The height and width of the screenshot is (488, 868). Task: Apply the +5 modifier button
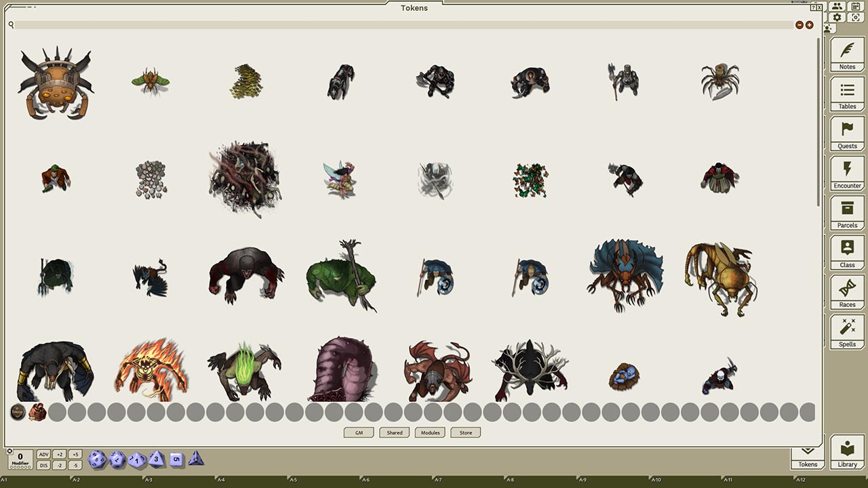[x=75, y=454]
